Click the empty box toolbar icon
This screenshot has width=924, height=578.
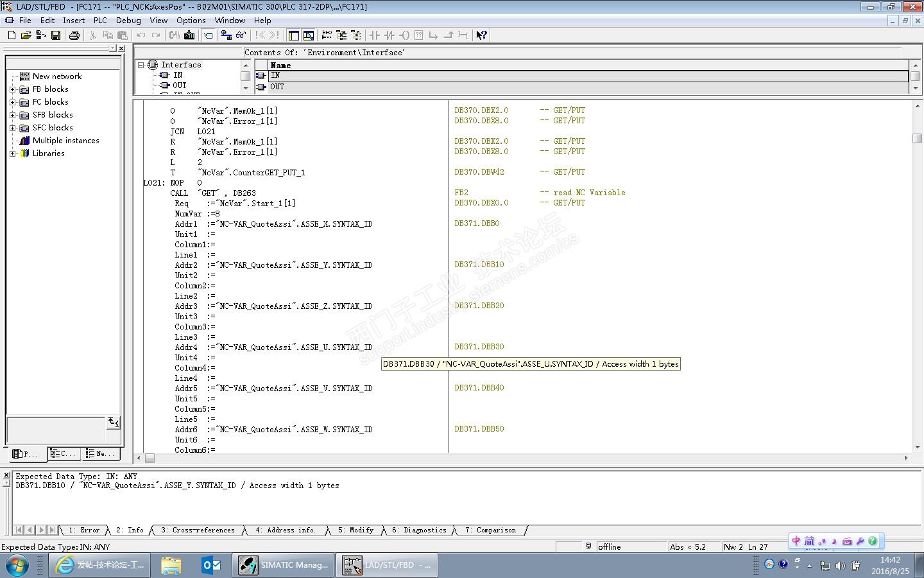point(419,35)
